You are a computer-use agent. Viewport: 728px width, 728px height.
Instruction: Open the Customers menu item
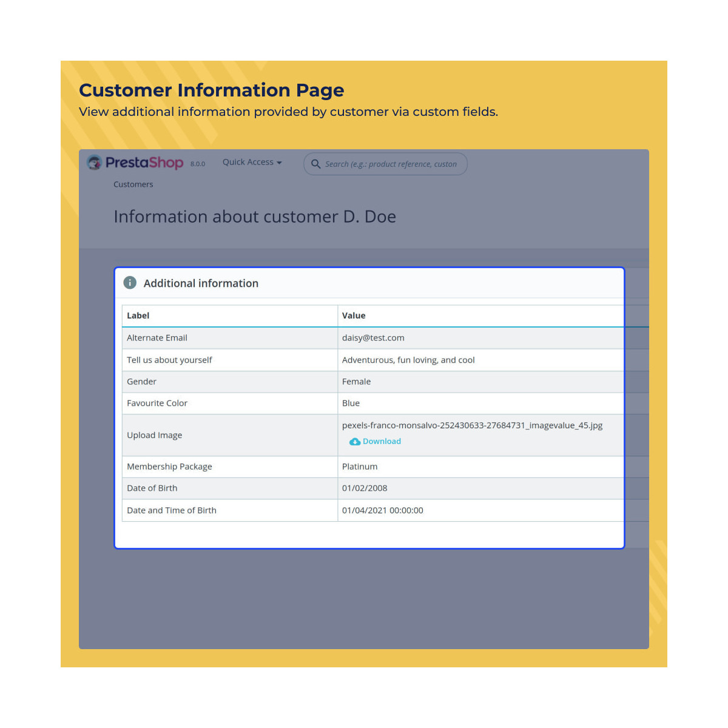133,184
